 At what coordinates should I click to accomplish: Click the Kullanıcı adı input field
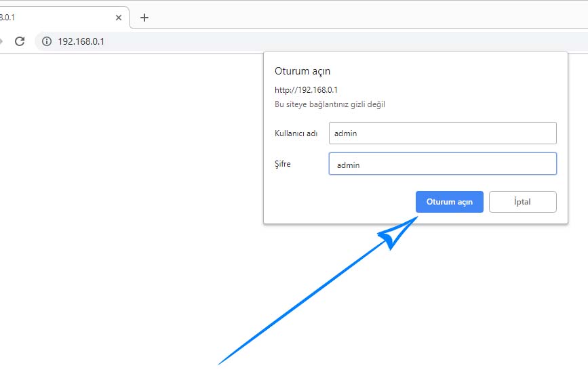pyautogui.click(x=442, y=133)
